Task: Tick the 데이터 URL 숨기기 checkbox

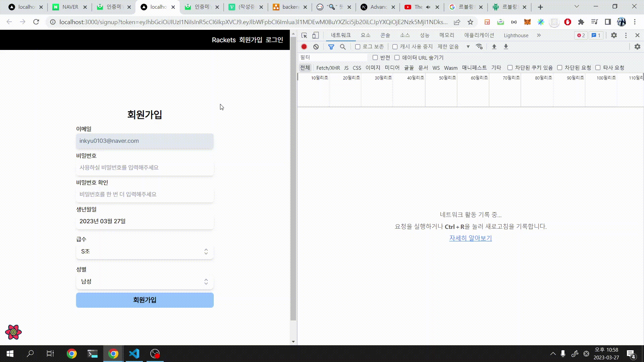Action: [x=397, y=57]
